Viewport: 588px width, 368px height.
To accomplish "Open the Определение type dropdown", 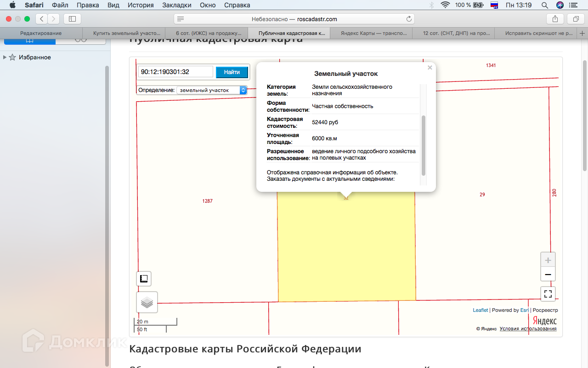I will [212, 90].
